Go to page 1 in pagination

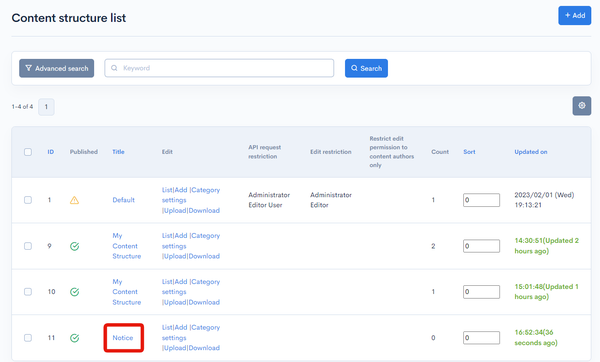(46, 107)
